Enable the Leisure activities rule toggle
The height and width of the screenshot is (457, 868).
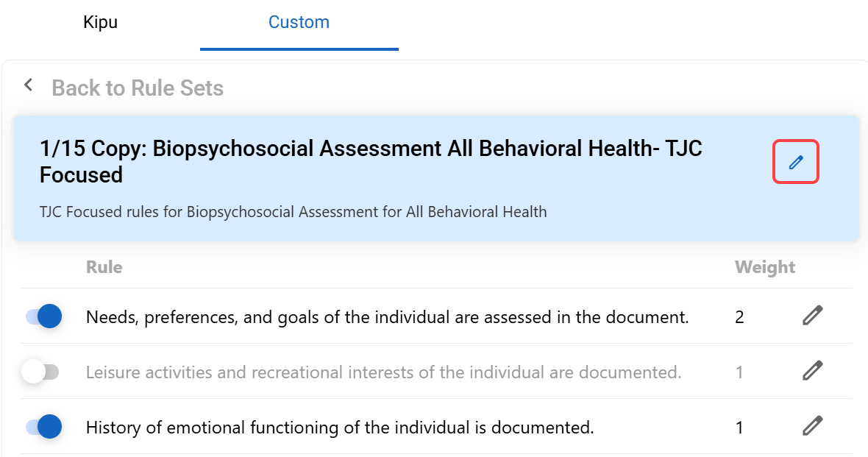coord(40,372)
